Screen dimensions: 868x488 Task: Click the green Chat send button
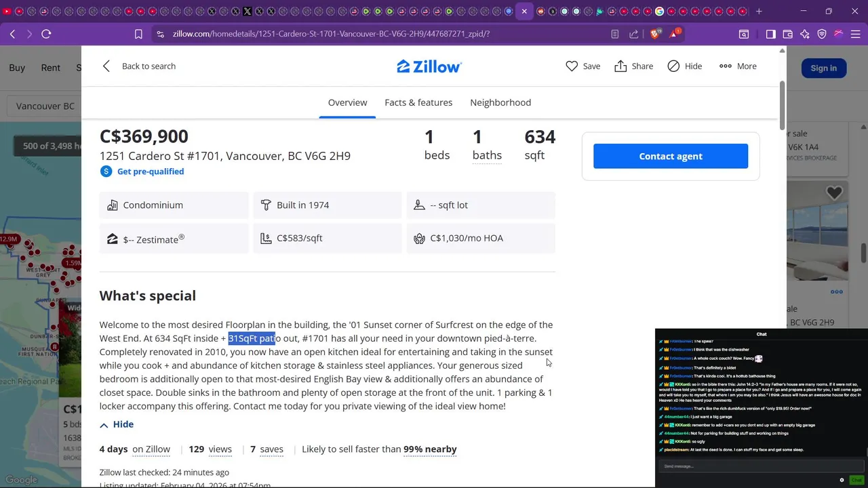coord(856,480)
